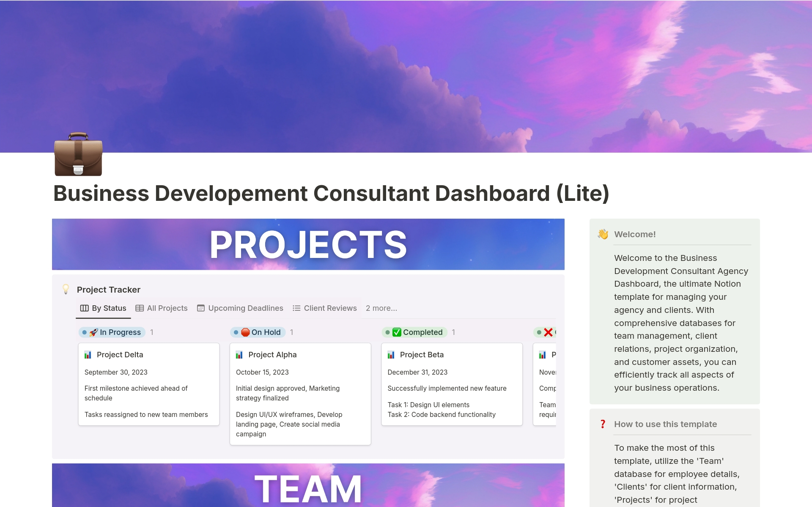Screen dimensions: 812x507
Task: Click the briefcase page icon
Action: point(78,155)
